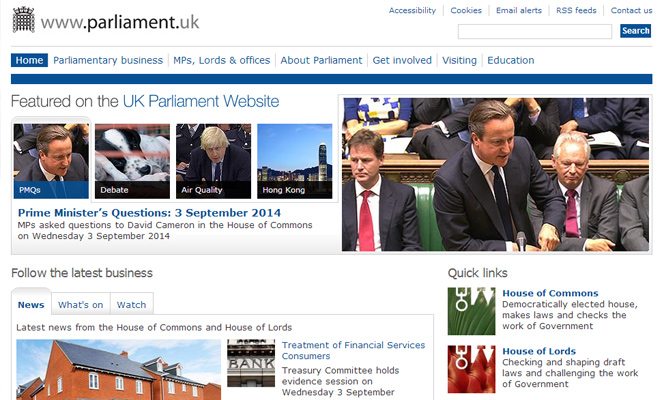The height and width of the screenshot is (400, 660).
Task: Click 'Treasury Committee holds evidence session' text
Action: (x=341, y=381)
